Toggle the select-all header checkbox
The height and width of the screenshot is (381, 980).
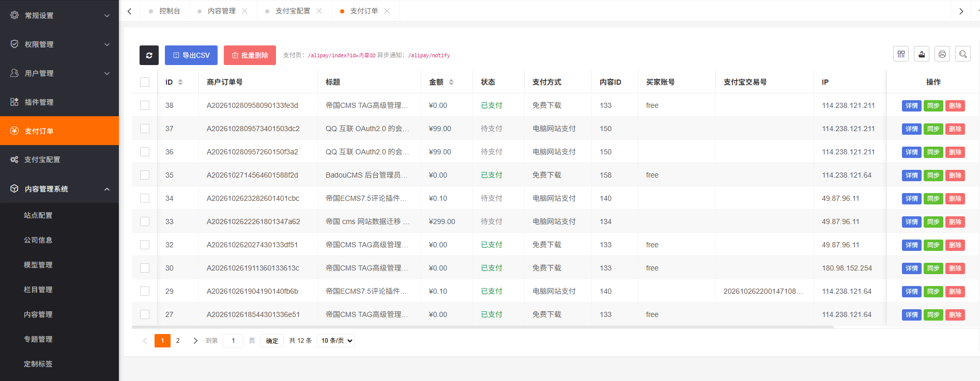[x=145, y=82]
